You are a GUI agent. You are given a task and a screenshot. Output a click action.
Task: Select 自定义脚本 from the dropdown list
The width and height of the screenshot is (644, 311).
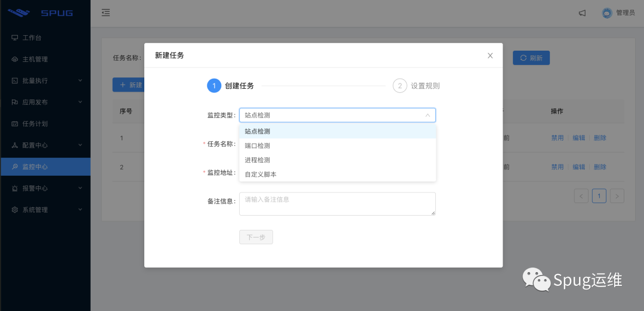tap(337, 175)
